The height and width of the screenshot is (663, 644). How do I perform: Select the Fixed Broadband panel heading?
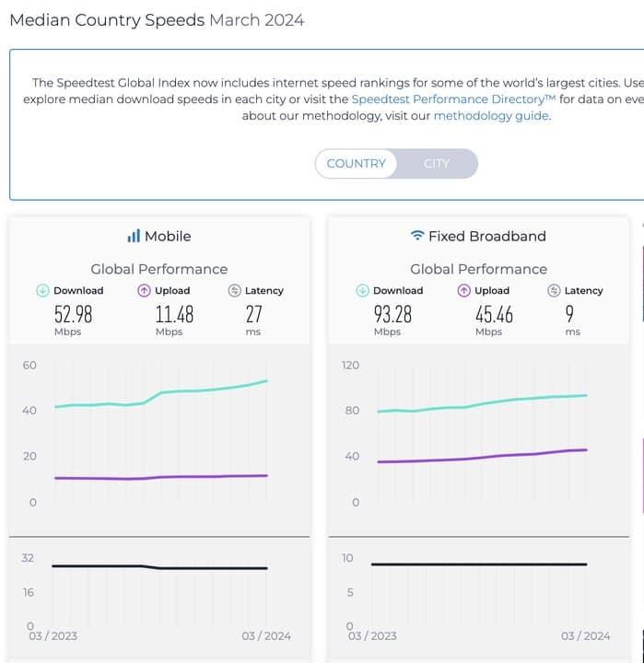486,237
